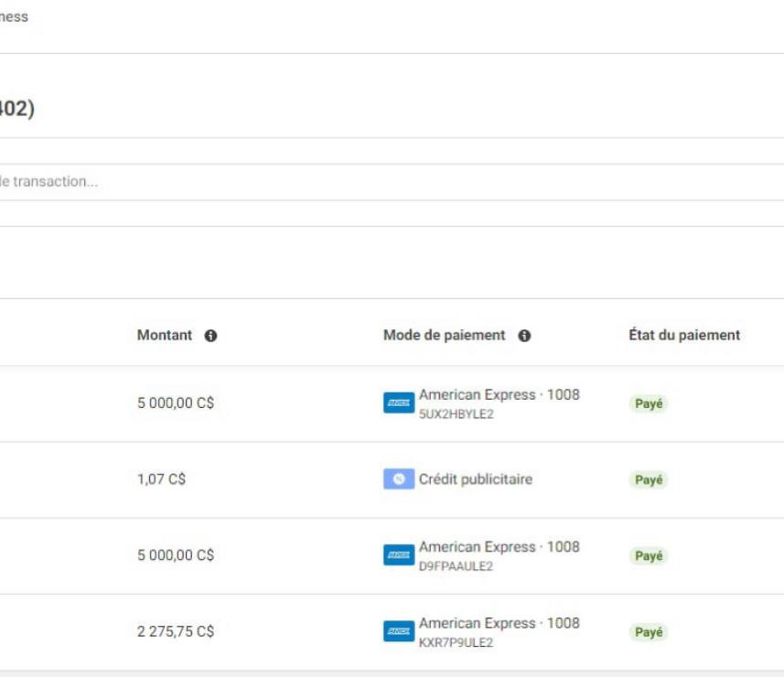The height and width of the screenshot is (677, 784).
Task: Click the info icon beside Mode de paiement
Action: [x=524, y=336]
